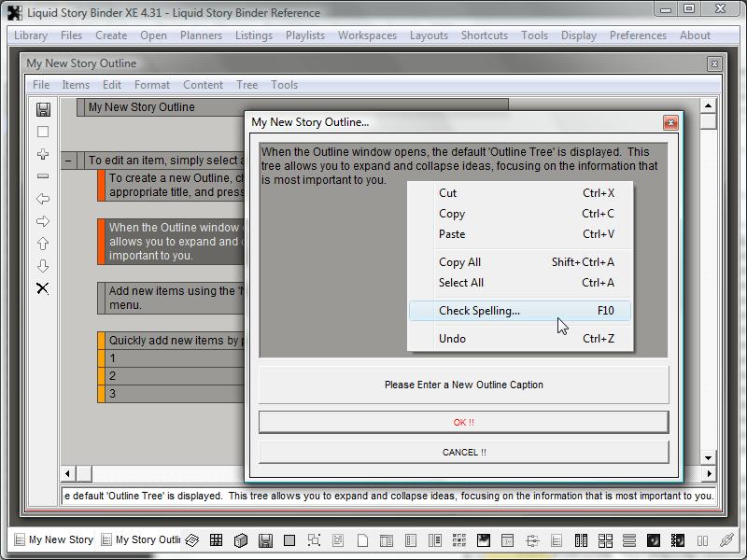Click the save icon in the outline sidebar
The image size is (747, 560).
(43, 109)
